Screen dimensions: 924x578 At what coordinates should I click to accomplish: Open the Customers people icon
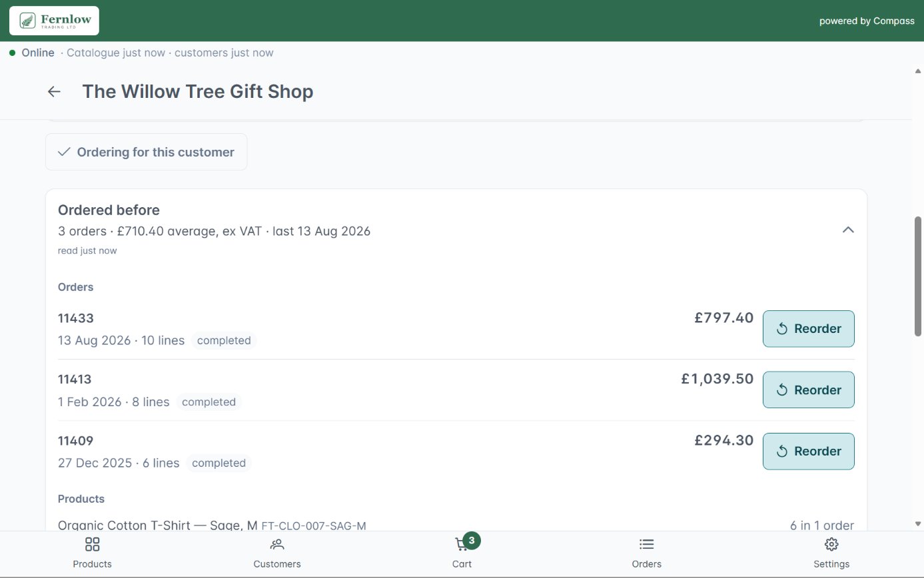[277, 545]
